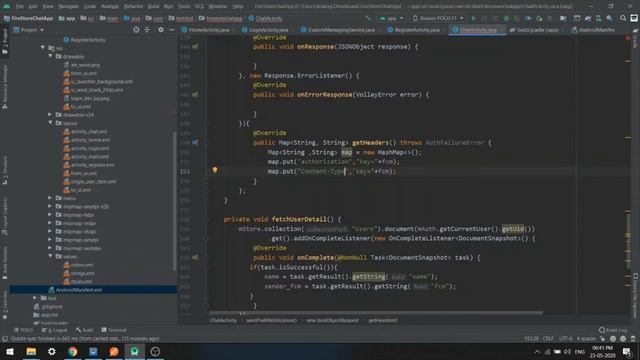
Task: Toggle Favorites side panel
Action: click(4, 305)
